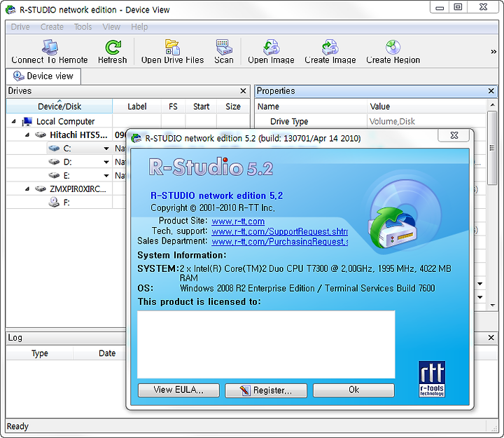The height and width of the screenshot is (438, 504).
Task: Open the dropdown arrow beside D: volume
Action: [x=106, y=162]
